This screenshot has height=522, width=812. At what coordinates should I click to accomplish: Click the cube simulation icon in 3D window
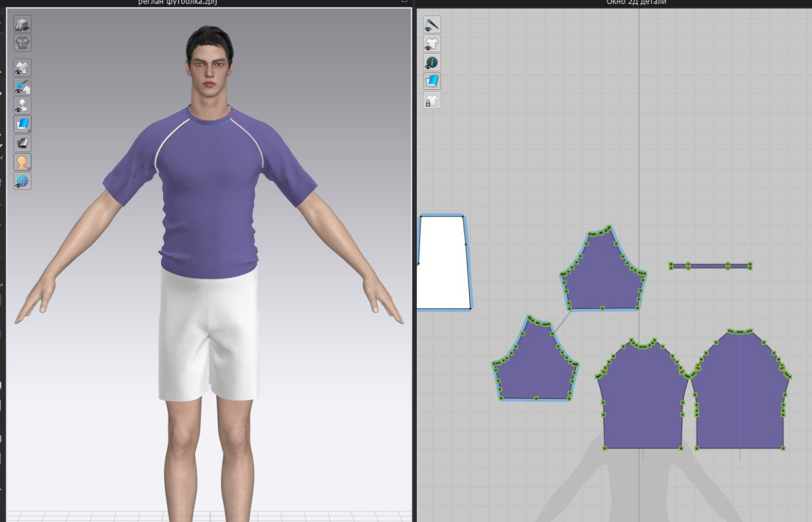coord(22,24)
